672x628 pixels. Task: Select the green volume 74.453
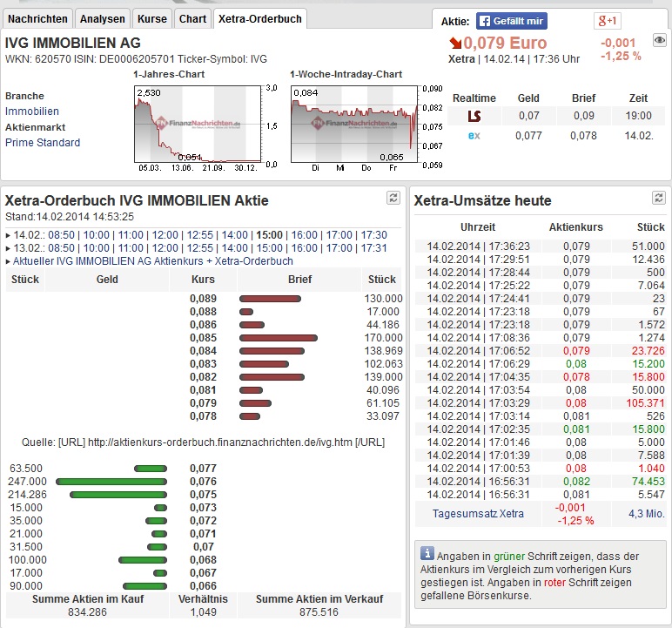(x=648, y=482)
